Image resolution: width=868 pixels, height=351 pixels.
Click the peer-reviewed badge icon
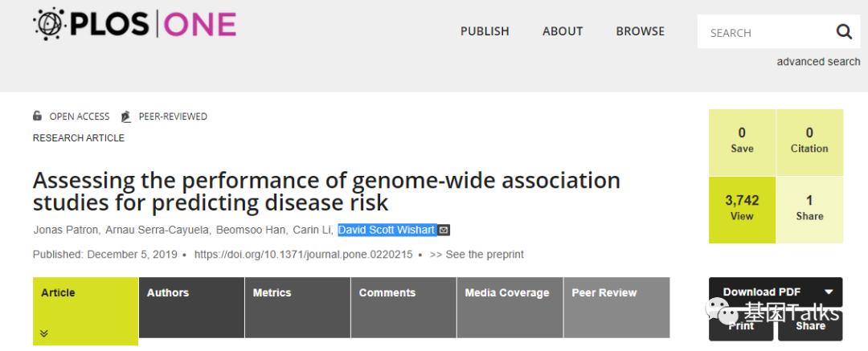click(125, 116)
